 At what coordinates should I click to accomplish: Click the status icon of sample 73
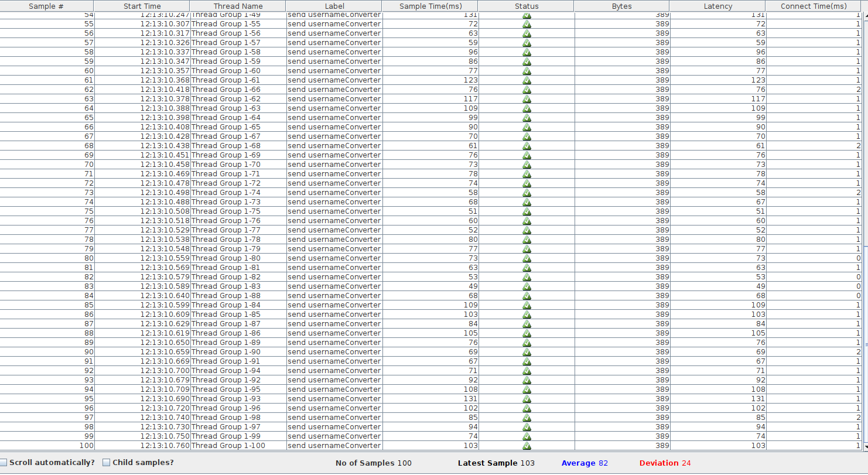click(527, 193)
